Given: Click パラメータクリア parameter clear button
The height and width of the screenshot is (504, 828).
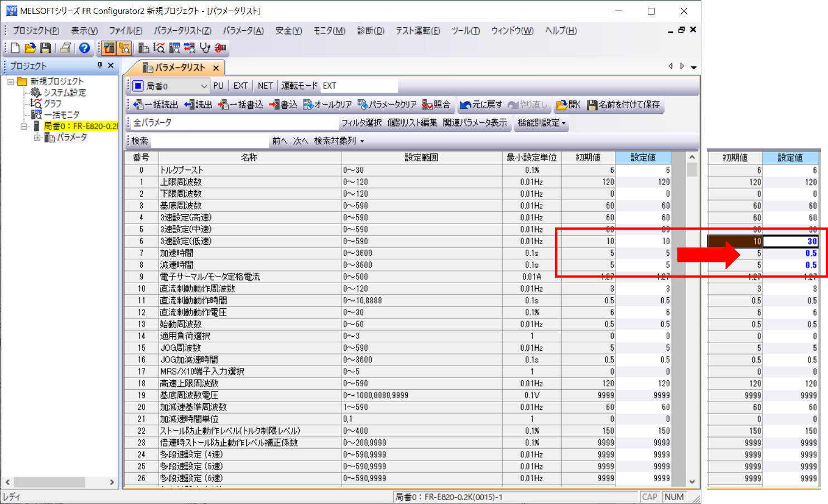Looking at the screenshot, I should coord(387,104).
